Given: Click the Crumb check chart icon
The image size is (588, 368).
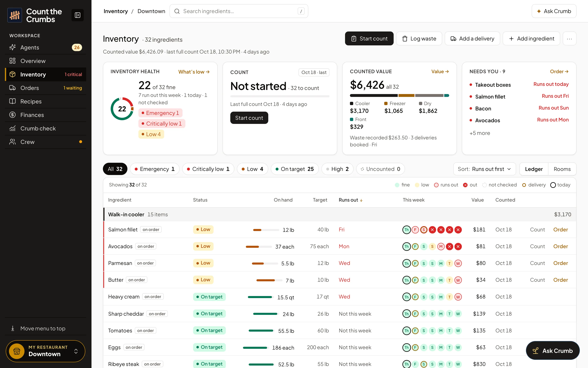Looking at the screenshot, I should tap(12, 128).
